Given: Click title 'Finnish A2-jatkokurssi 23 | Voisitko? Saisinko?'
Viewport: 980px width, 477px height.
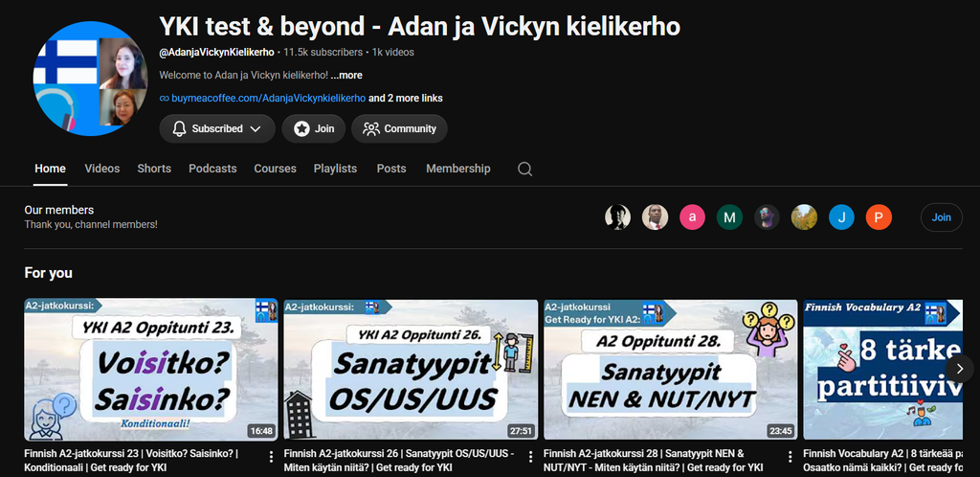Looking at the screenshot, I should point(131,460).
